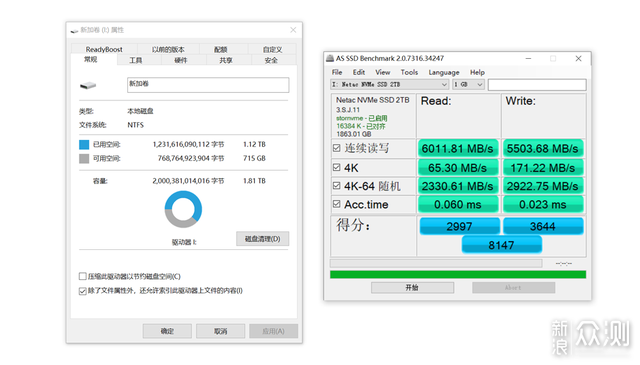
Task: Click the total score 8147
Action: [502, 245]
